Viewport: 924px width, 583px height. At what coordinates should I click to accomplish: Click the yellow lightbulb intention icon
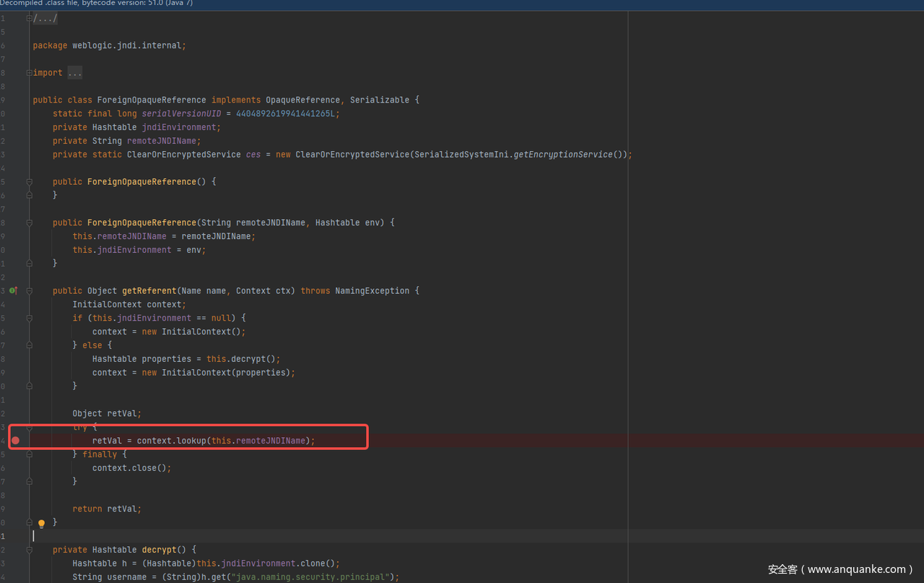(x=41, y=524)
